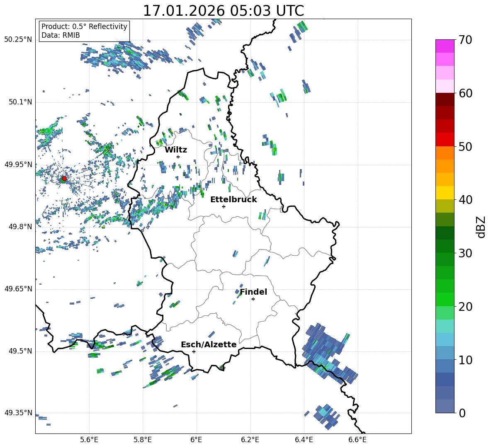This screenshot has width=491, height=448.
Task: Click the colorbar value 20
Action: (465, 307)
